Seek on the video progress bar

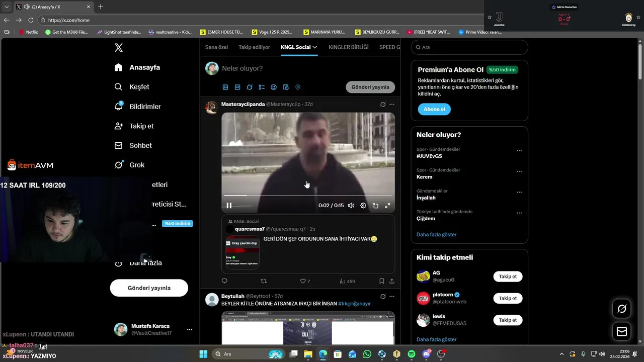click(x=308, y=195)
